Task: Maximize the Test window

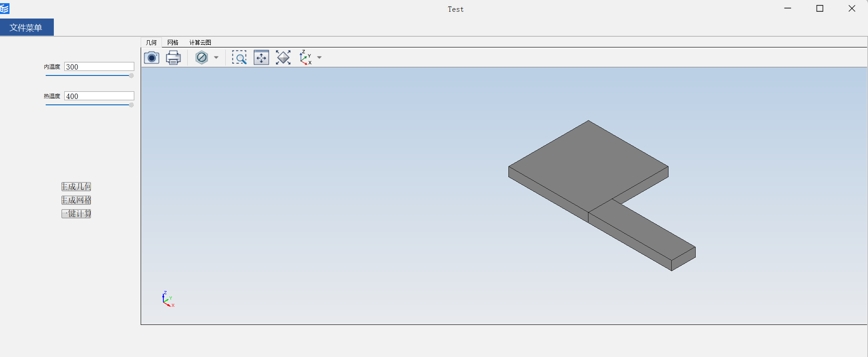Action: click(x=820, y=9)
